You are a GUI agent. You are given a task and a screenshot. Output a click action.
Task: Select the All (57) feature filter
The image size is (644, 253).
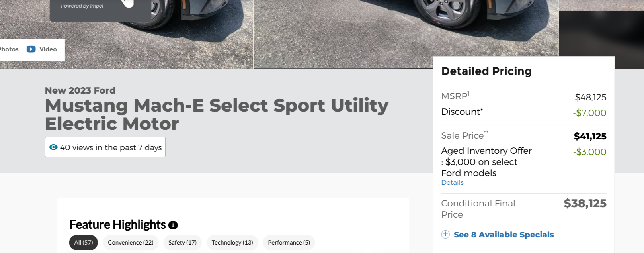pyautogui.click(x=83, y=243)
